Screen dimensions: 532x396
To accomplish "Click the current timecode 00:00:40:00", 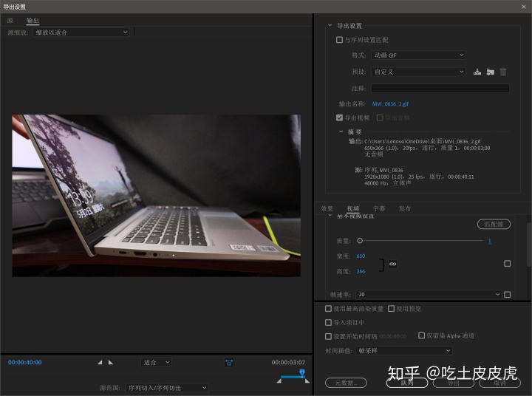I will [25, 363].
